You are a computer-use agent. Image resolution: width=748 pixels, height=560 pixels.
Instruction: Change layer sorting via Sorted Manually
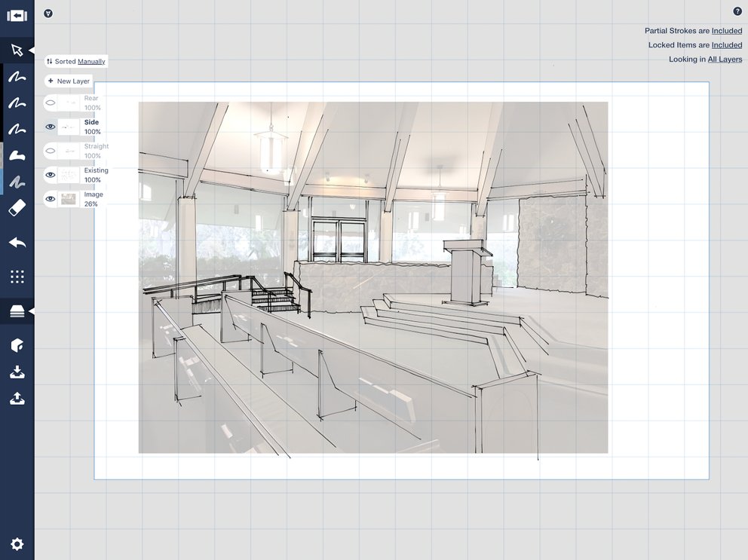[75, 61]
